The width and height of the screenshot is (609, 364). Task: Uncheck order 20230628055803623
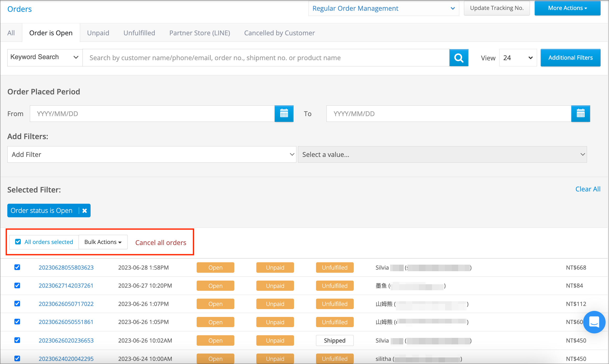(17, 267)
